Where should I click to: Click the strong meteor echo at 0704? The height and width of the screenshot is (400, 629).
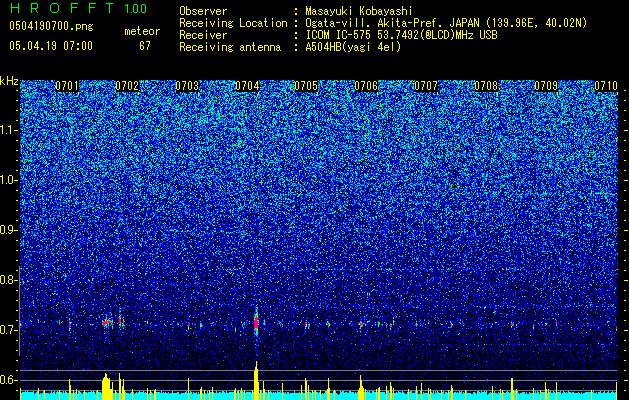click(256, 323)
